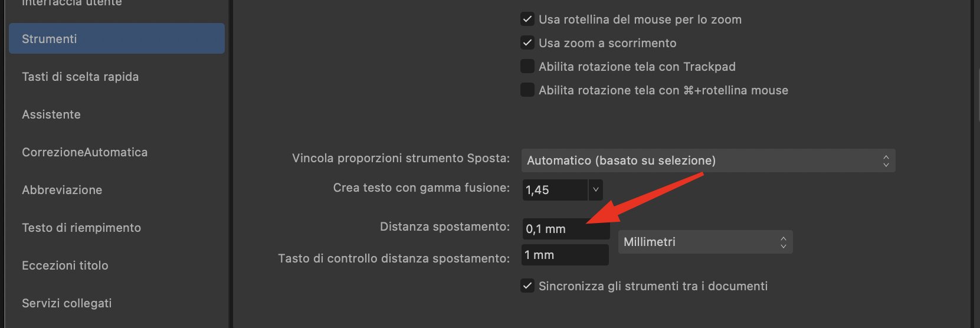This screenshot has width=980, height=328.
Task: Open the Abbreviazione section
Action: pyautogui.click(x=117, y=190)
